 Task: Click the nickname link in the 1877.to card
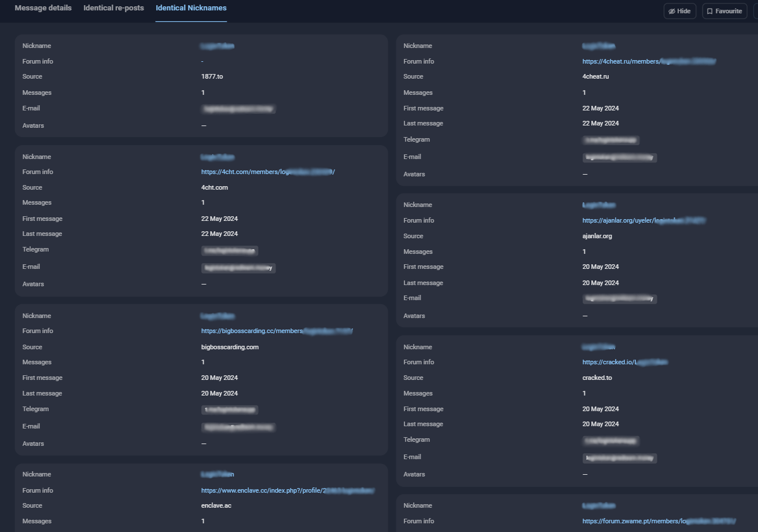[217, 45]
